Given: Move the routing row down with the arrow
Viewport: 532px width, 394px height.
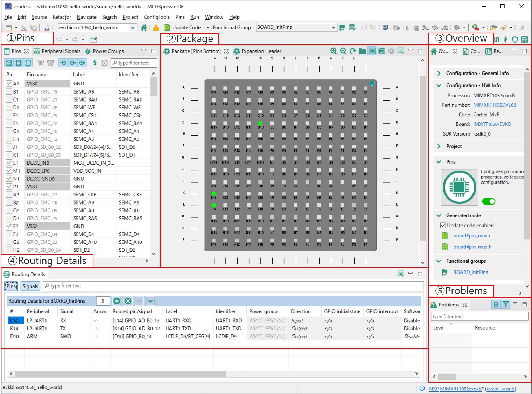Looking at the screenshot, I should pos(150,301).
